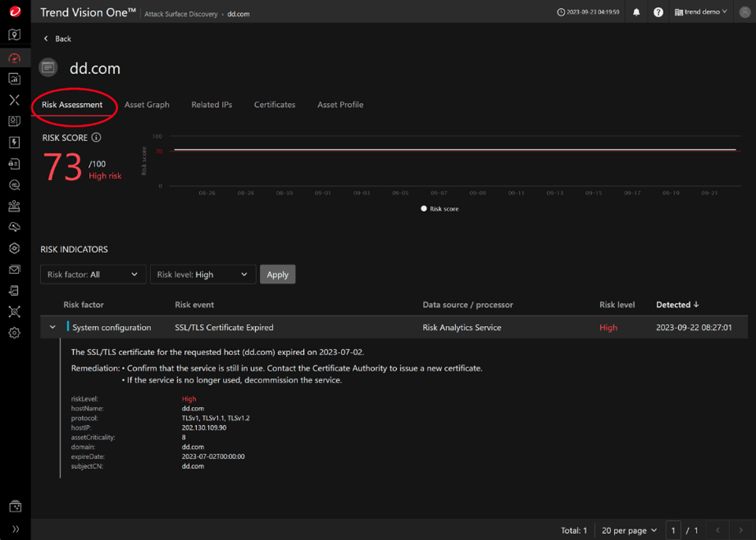Switch to the Certificates tab
The image size is (756, 540).
275,105
